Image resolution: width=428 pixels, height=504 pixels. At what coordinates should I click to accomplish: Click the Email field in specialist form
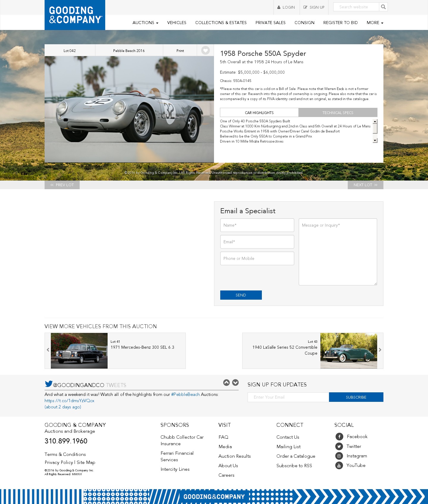pos(257,242)
